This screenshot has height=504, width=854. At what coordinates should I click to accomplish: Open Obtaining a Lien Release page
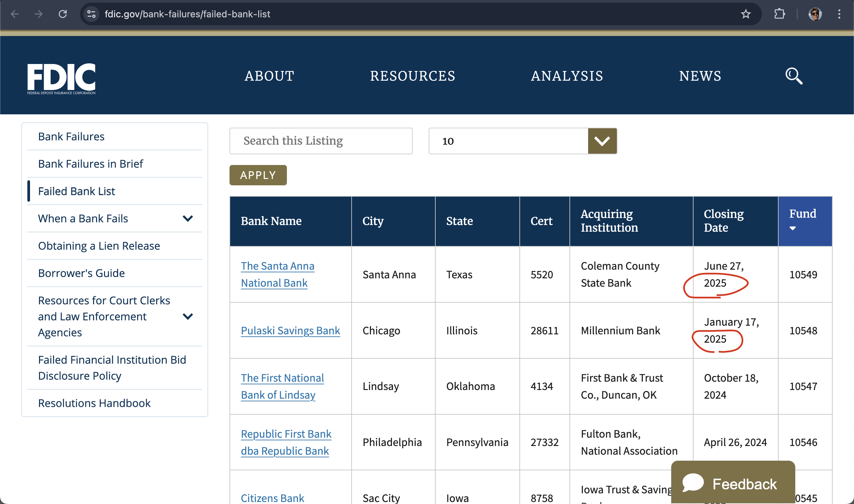point(99,246)
